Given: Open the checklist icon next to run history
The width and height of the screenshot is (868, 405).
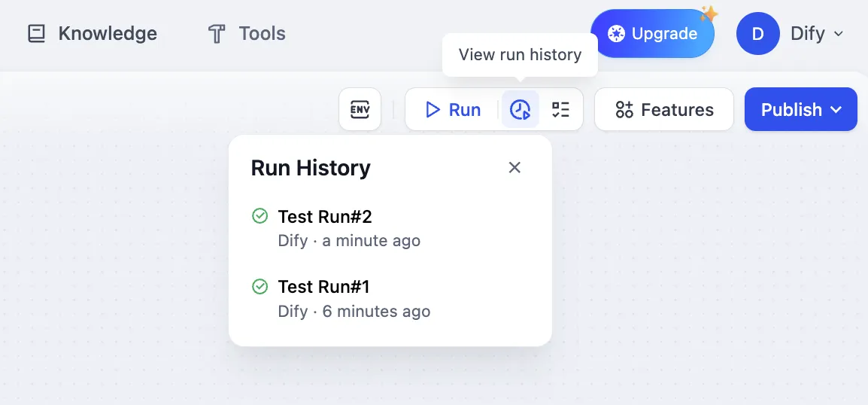Looking at the screenshot, I should [560, 110].
